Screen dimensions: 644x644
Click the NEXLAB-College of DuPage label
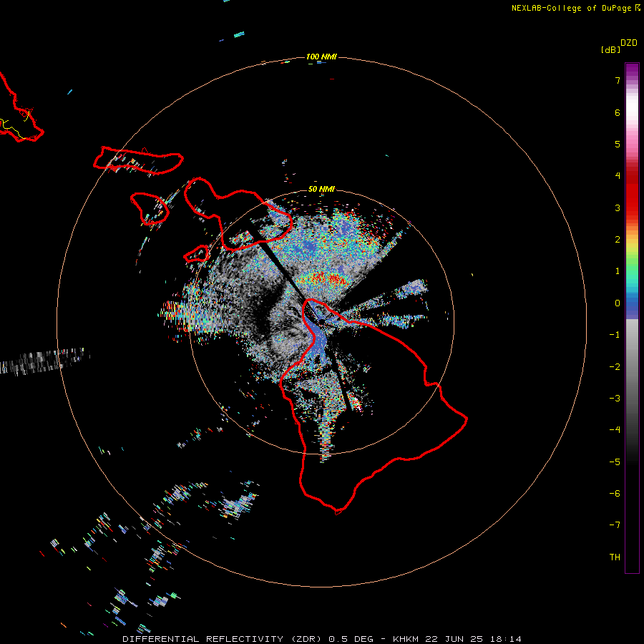[571, 8]
